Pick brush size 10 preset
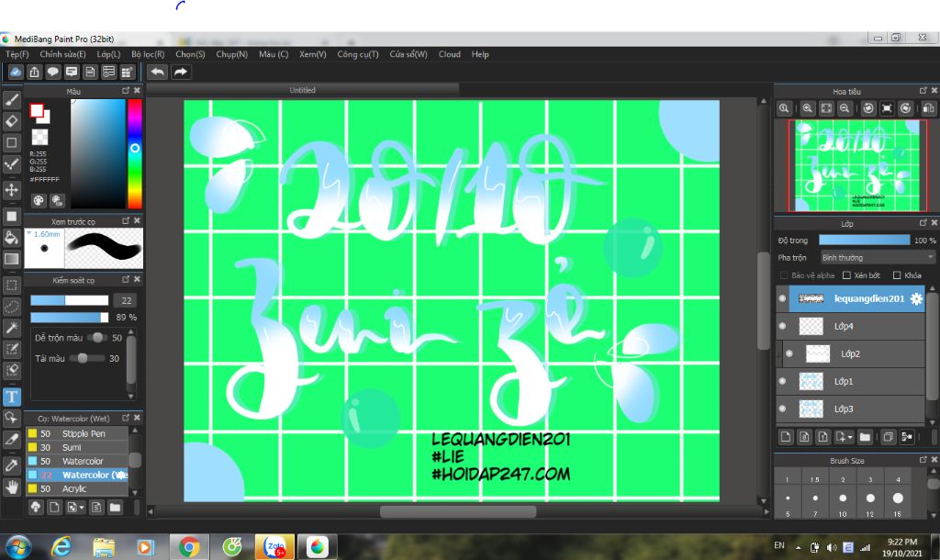 click(x=843, y=498)
